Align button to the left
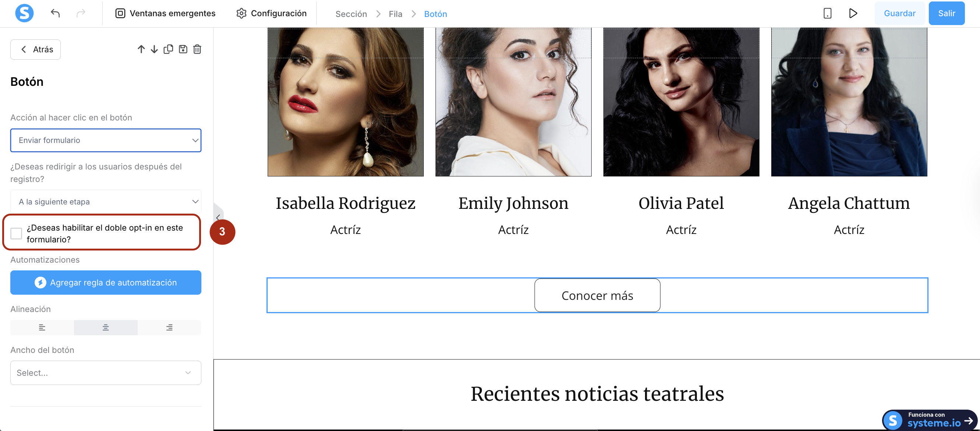This screenshot has width=980, height=431. pos(42,327)
